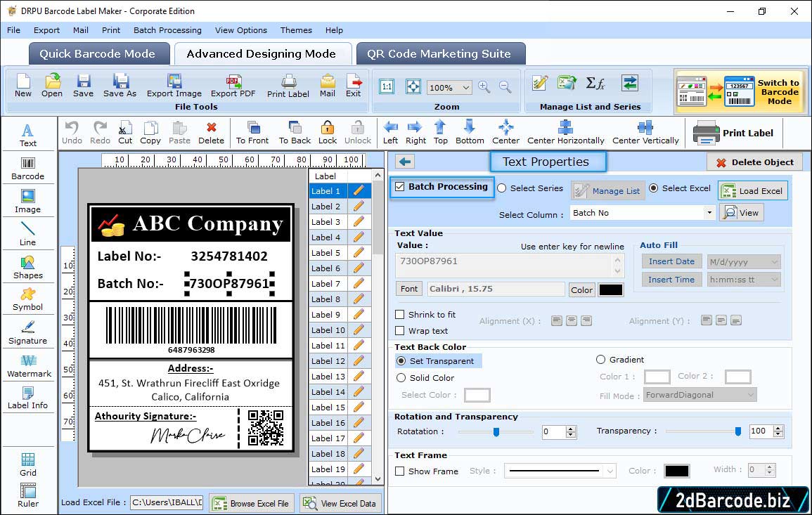Enable the Shrink to fit checkbox
The height and width of the screenshot is (515, 812).
[400, 315]
